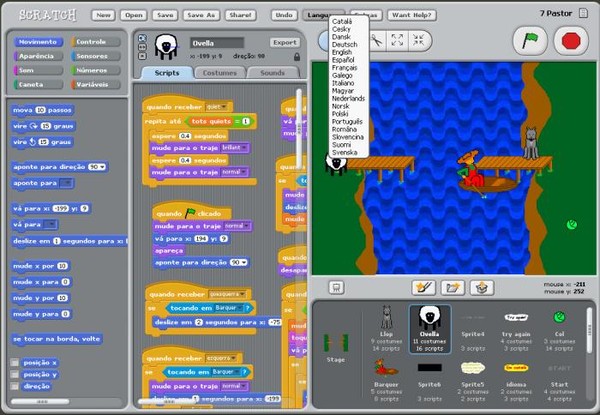
Task: Open the Controle block category
Action: pos(96,42)
